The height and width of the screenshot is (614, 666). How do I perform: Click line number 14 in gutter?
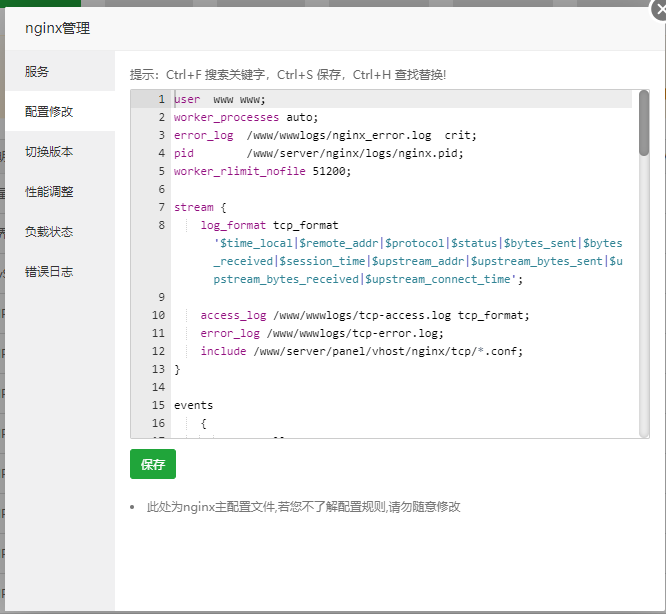[x=158, y=387]
